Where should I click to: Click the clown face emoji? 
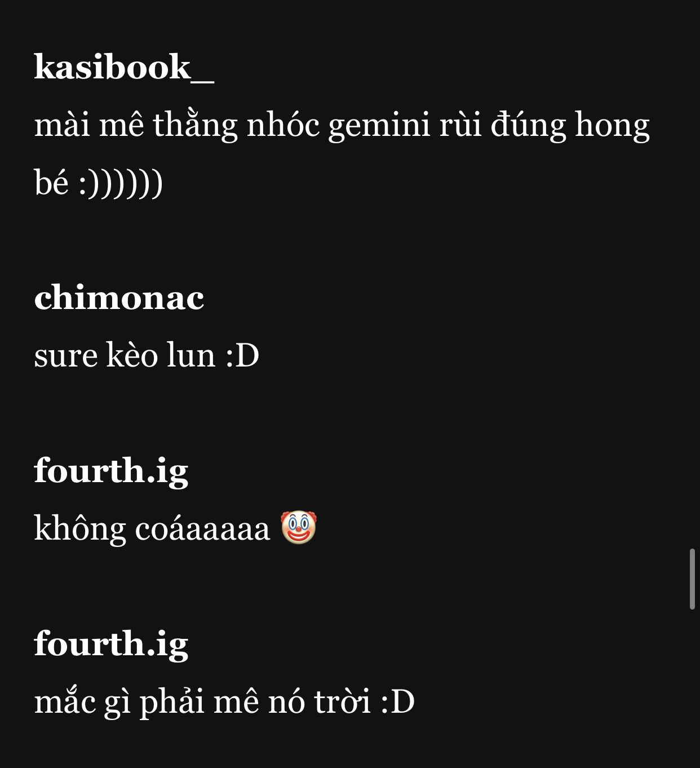pyautogui.click(x=299, y=527)
